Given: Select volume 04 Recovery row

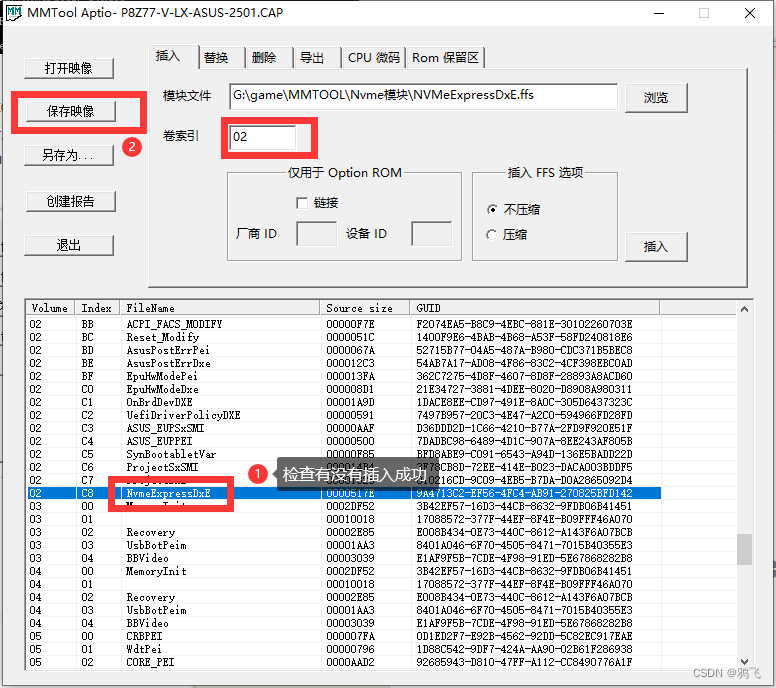Looking at the screenshot, I should [x=343, y=597].
